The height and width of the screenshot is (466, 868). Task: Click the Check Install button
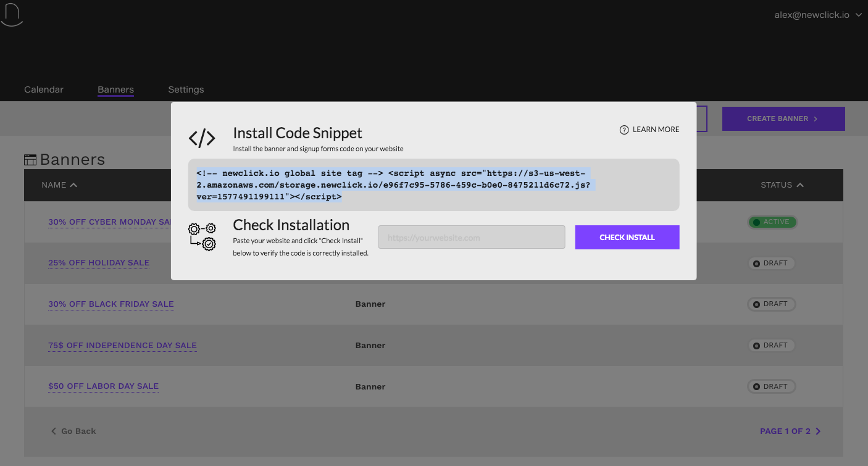(x=627, y=237)
